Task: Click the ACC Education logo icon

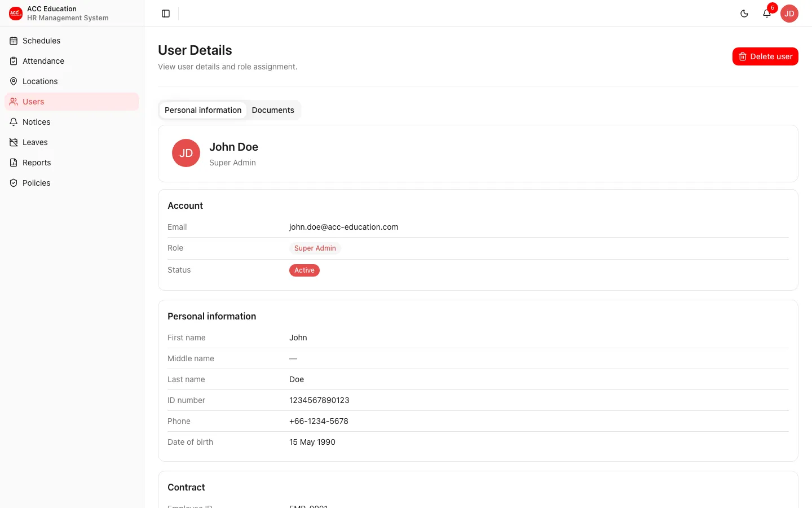Action: [16, 14]
